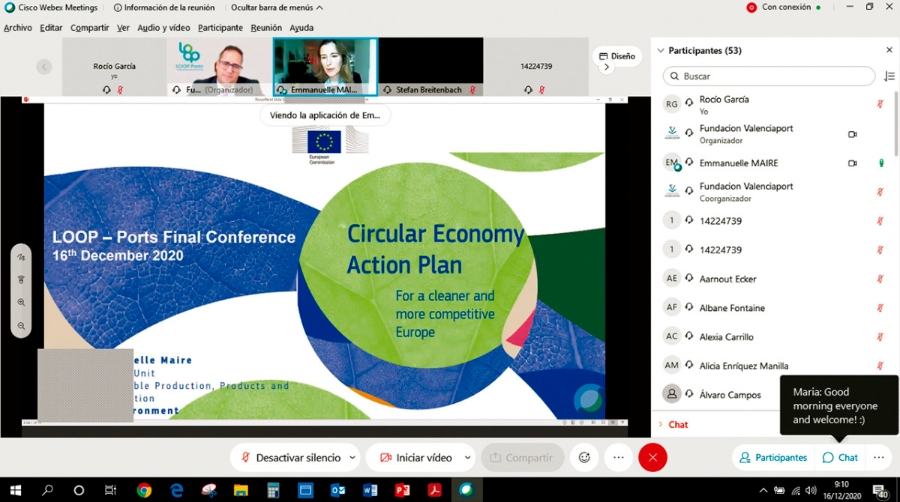Click the zoom out magnifier on the side toolbar
The height and width of the screenshot is (502, 900).
pyautogui.click(x=21, y=326)
